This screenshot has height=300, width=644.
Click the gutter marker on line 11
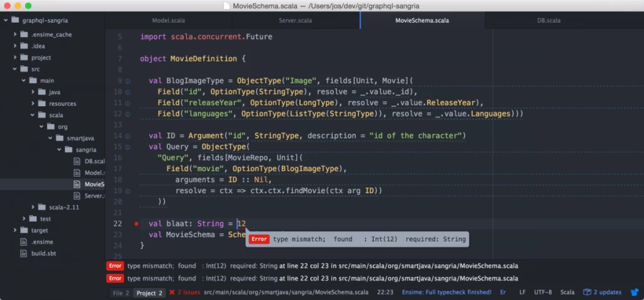pyautogui.click(x=127, y=103)
